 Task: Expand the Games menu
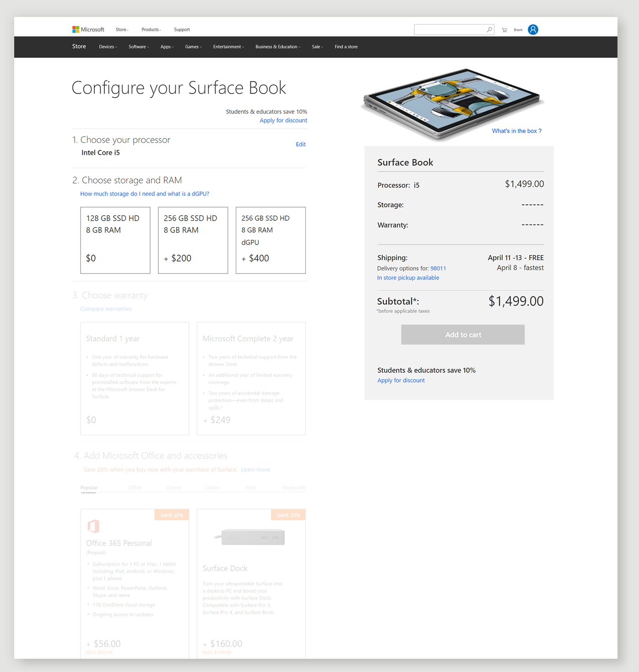click(193, 47)
